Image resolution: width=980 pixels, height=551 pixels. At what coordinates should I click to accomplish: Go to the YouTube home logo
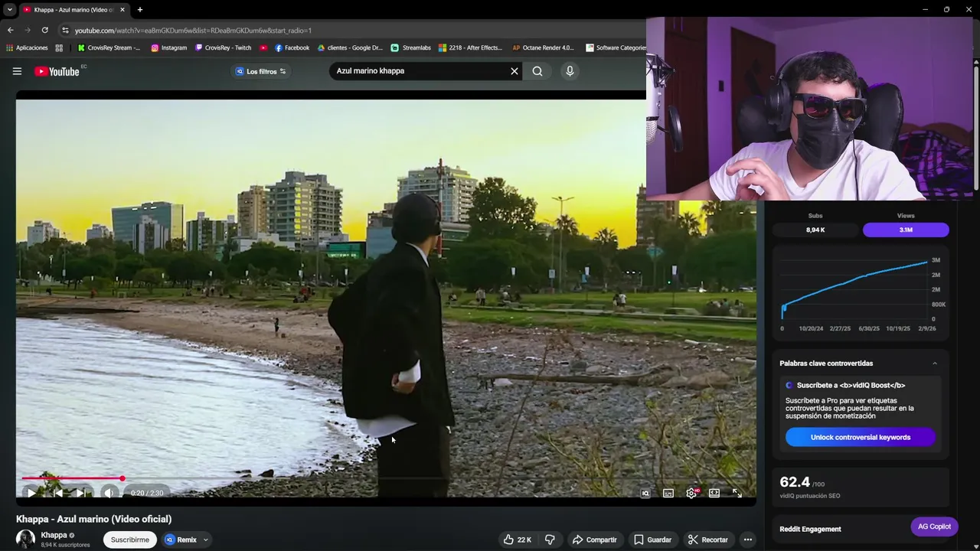pyautogui.click(x=57, y=71)
